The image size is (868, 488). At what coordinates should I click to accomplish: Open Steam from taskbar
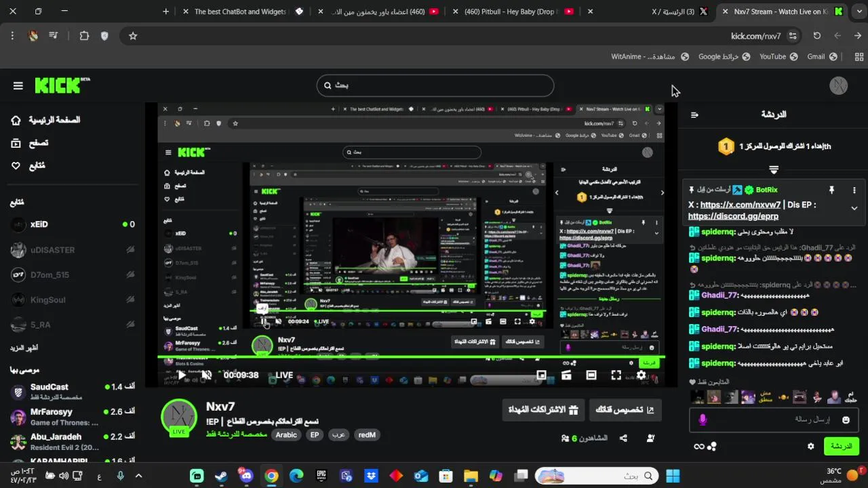221,476
